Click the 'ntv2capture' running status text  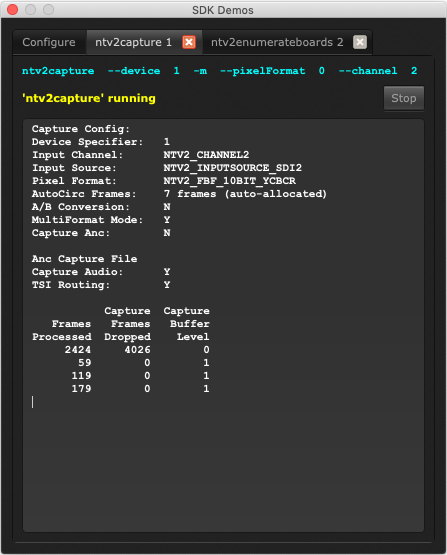[x=89, y=98]
